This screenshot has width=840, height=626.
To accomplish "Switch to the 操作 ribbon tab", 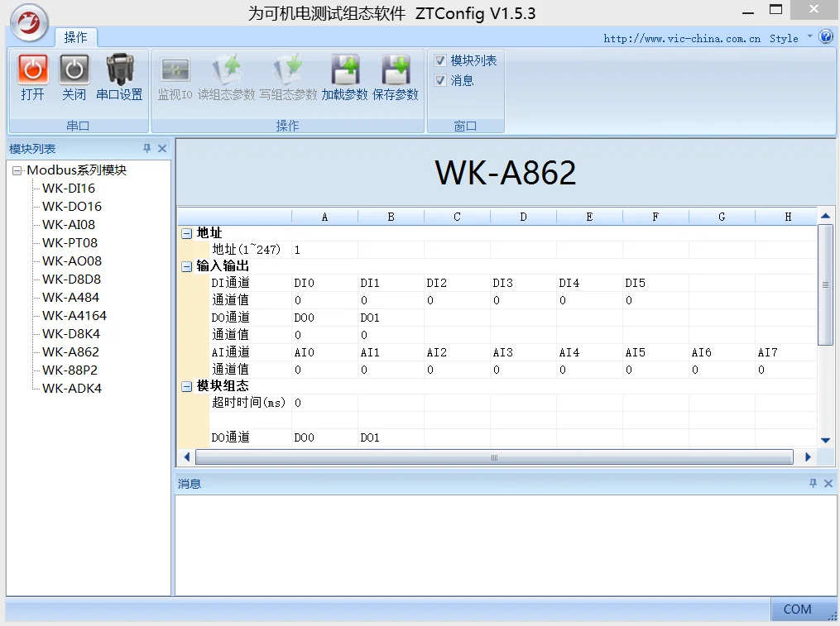I will [x=75, y=37].
